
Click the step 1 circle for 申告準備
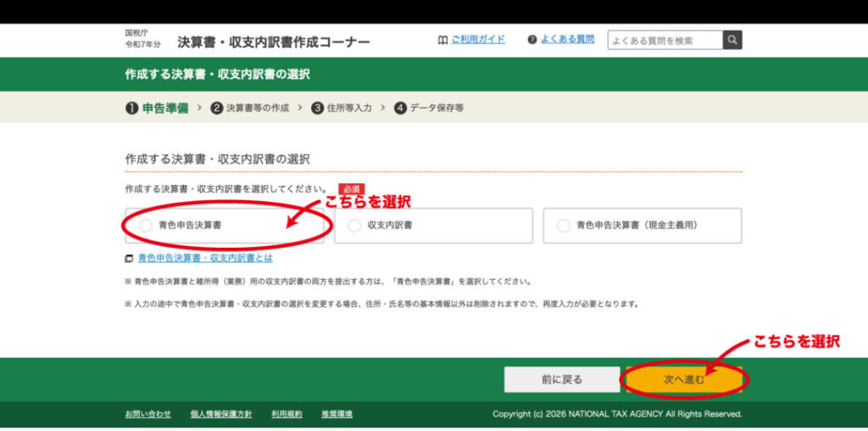pos(131,108)
